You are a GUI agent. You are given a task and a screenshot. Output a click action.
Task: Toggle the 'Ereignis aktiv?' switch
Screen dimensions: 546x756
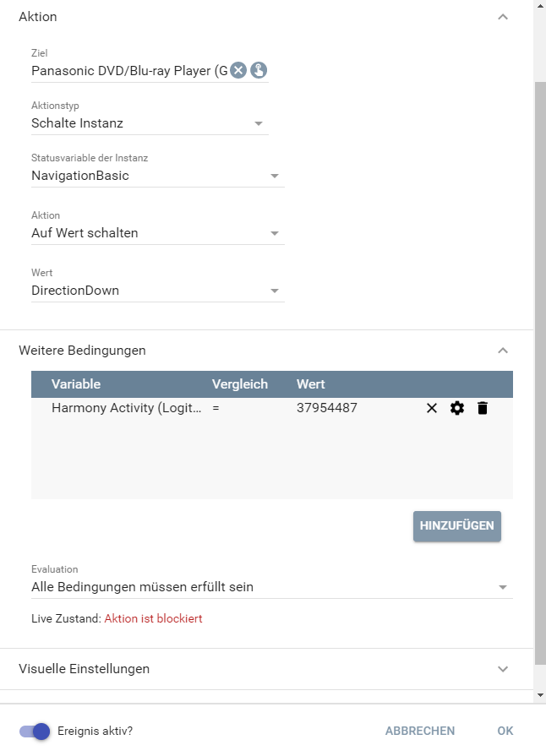tap(35, 731)
